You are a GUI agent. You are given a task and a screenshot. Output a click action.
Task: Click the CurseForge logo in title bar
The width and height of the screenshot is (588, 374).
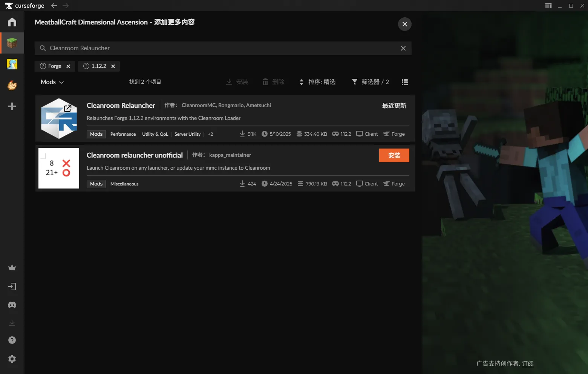coord(24,6)
